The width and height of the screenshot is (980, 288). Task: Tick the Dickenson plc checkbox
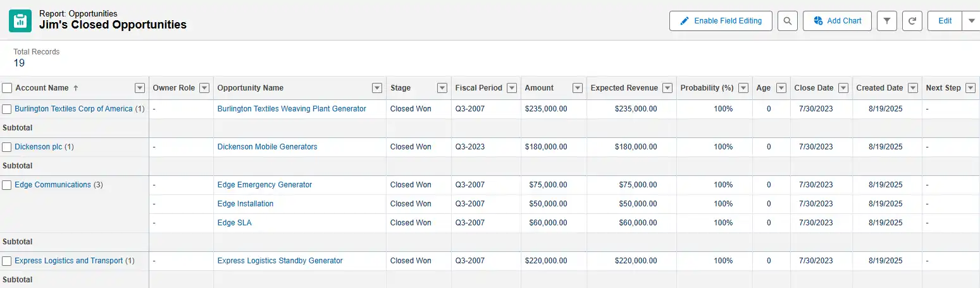[7, 147]
